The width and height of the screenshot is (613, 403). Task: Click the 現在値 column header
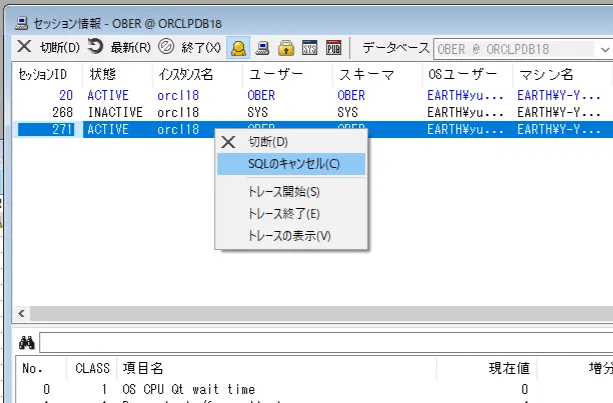(x=487, y=368)
